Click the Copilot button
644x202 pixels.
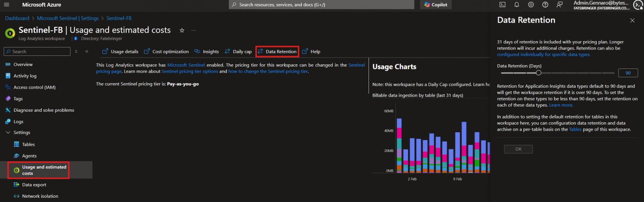click(436, 5)
